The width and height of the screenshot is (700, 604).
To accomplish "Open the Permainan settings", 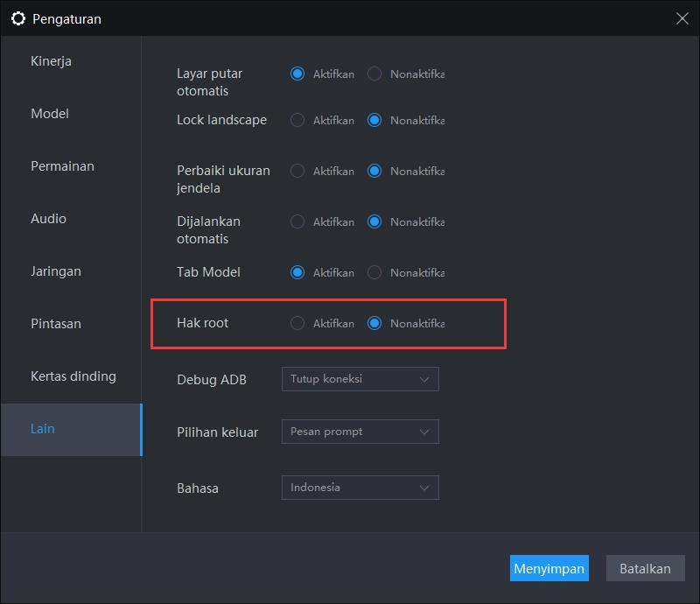I will tap(62, 165).
